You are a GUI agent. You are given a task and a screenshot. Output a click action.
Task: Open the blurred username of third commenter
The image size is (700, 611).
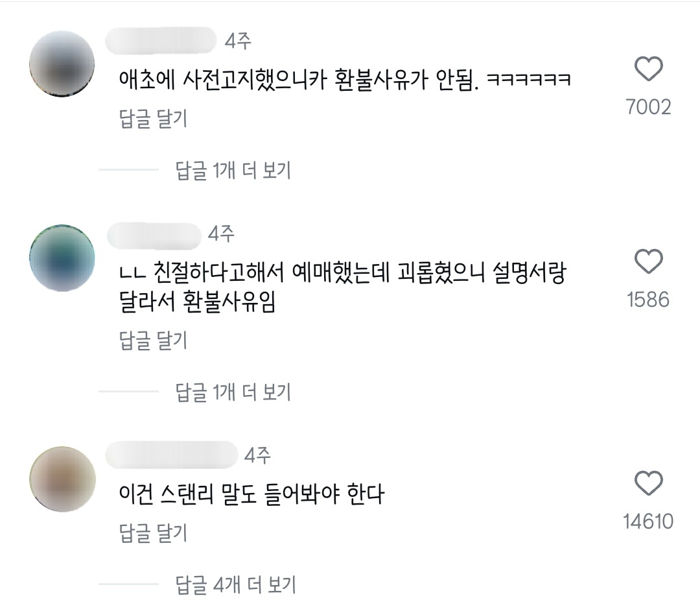tap(171, 455)
